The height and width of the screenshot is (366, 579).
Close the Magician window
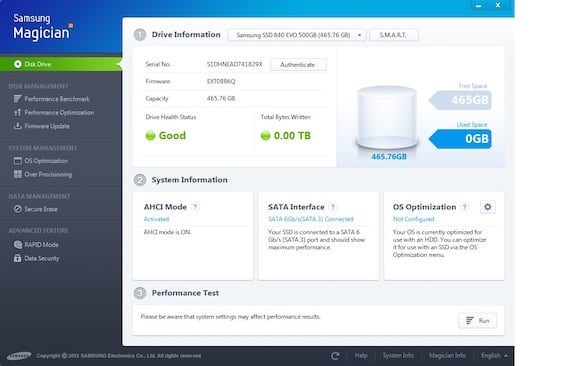click(498, 5)
